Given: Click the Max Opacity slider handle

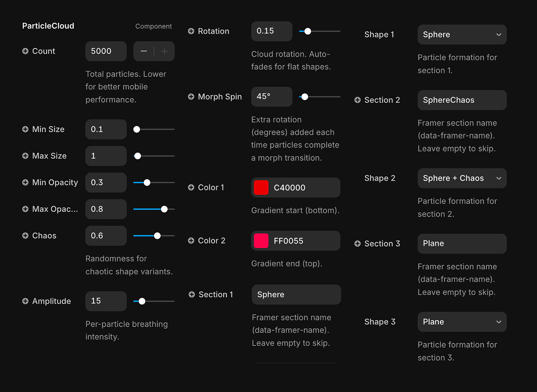Looking at the screenshot, I should point(164,209).
